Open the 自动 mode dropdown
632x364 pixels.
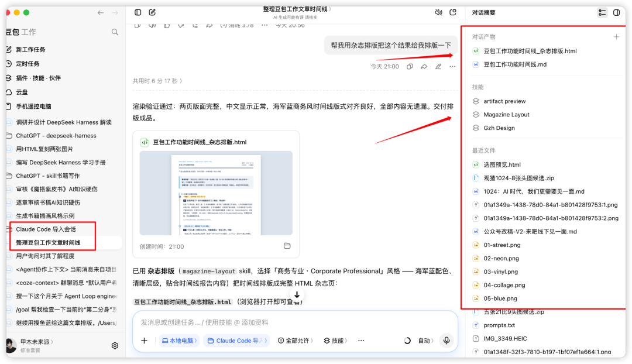[x=425, y=341]
